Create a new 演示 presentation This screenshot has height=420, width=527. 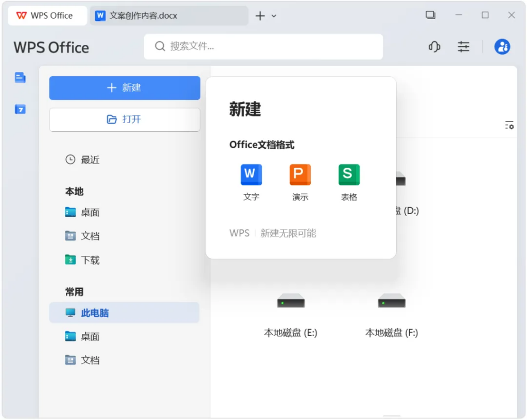click(300, 175)
